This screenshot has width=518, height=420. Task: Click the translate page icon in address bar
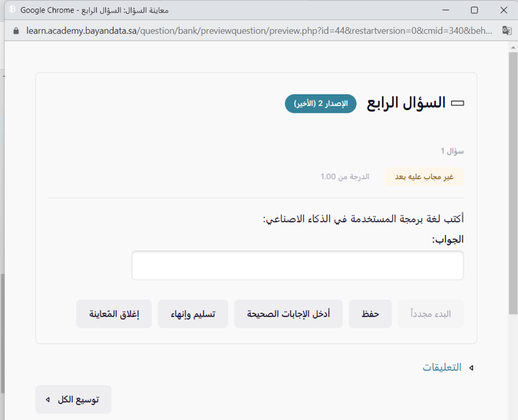(506, 31)
